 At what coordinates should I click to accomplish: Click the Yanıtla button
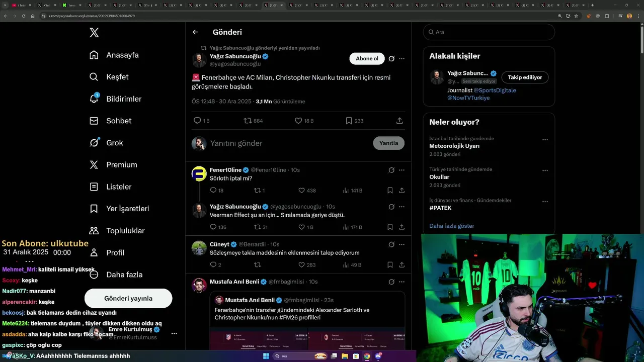click(x=388, y=143)
